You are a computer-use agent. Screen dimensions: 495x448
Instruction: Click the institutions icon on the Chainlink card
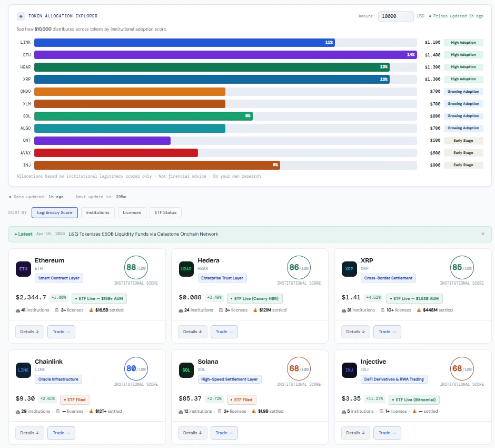pyautogui.click(x=18, y=411)
